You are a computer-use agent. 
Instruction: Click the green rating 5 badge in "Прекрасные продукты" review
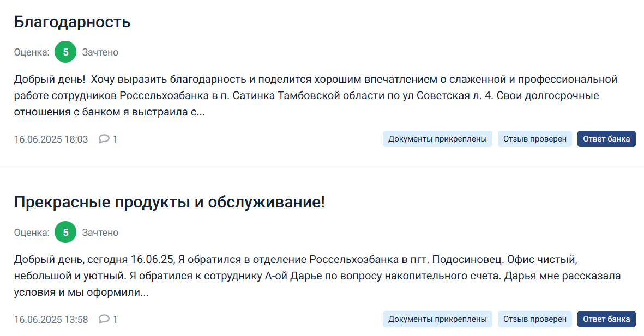[65, 233]
